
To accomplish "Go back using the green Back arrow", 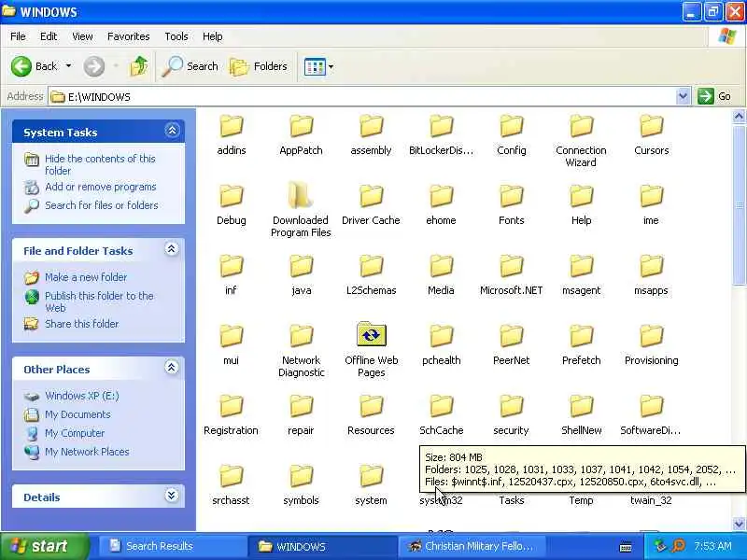I will pyautogui.click(x=21, y=66).
